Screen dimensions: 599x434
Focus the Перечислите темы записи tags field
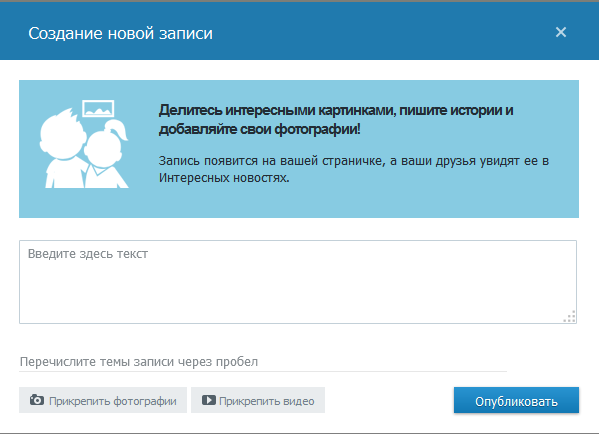click(263, 362)
